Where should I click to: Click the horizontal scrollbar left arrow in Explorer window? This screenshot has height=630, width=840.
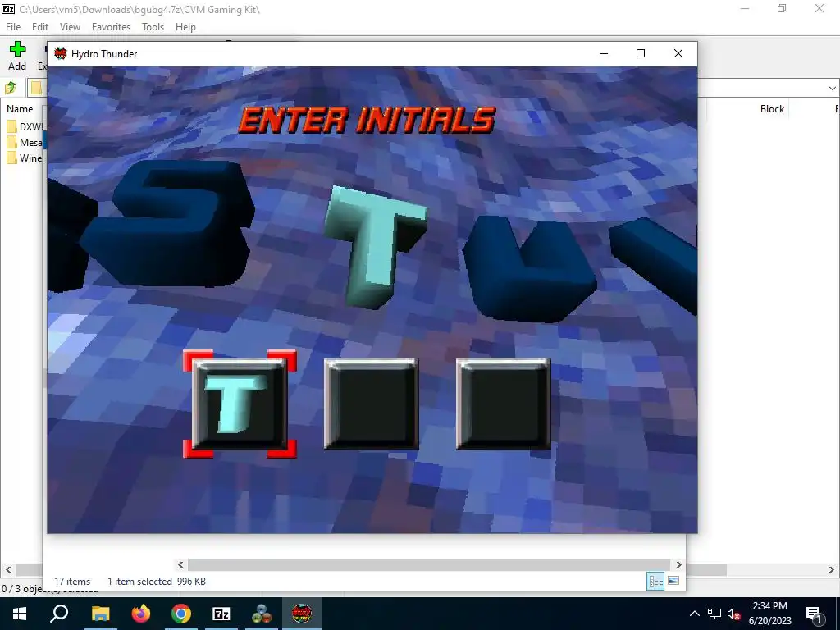[x=180, y=564]
